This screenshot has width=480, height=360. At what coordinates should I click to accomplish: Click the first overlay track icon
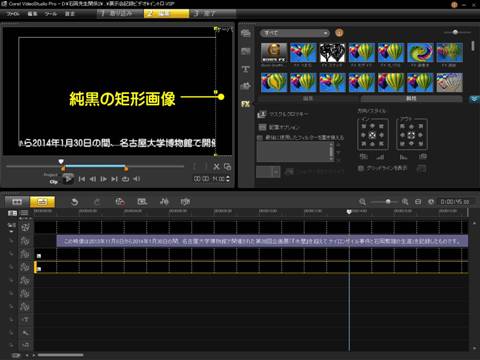click(25, 241)
